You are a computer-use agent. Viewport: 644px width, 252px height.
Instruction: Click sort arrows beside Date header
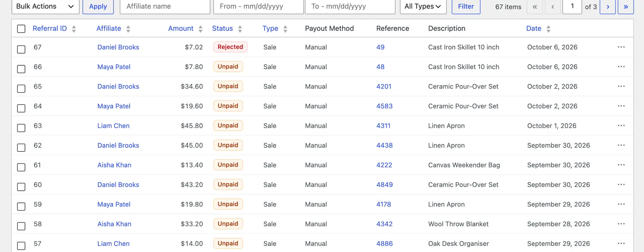(x=548, y=29)
